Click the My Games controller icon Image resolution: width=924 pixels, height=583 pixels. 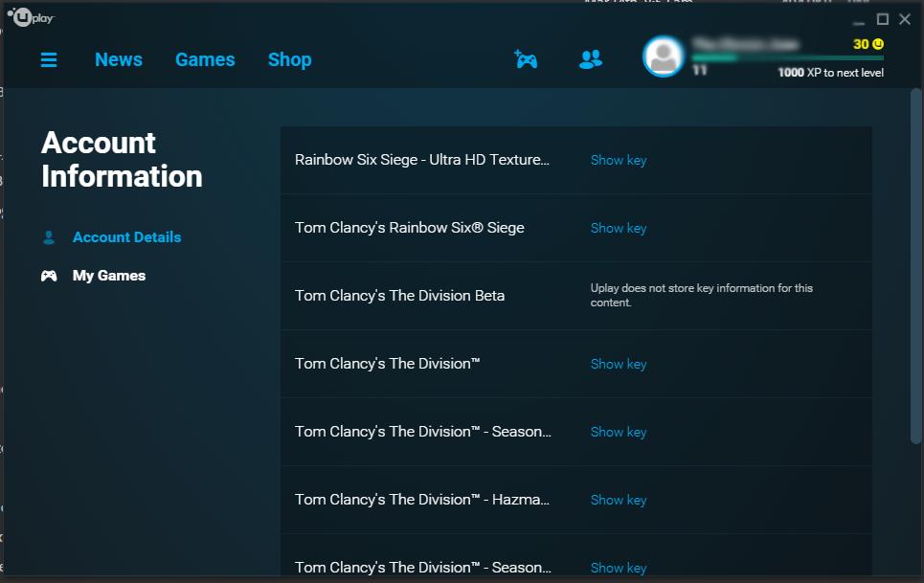pyautogui.click(x=49, y=276)
